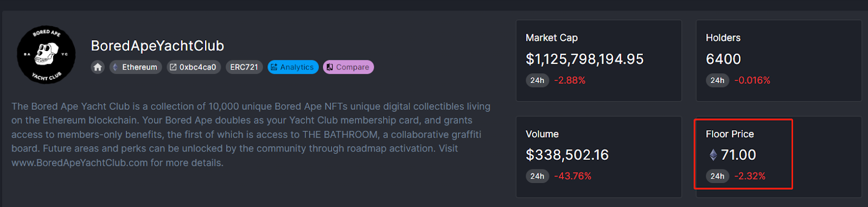Click the Holders 24h badge
This screenshot has height=207, width=868.
coord(717,80)
